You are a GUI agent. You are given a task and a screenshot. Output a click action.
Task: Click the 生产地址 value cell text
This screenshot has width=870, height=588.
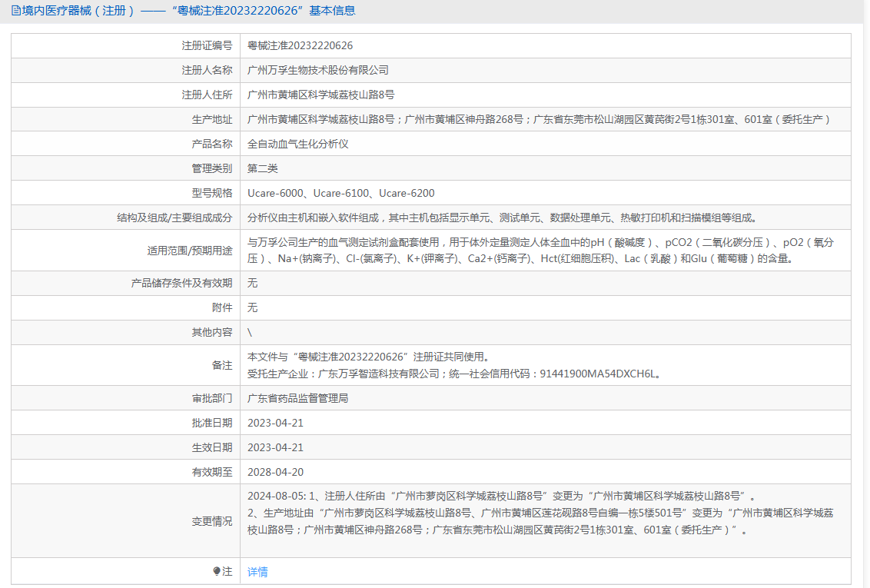(x=538, y=119)
